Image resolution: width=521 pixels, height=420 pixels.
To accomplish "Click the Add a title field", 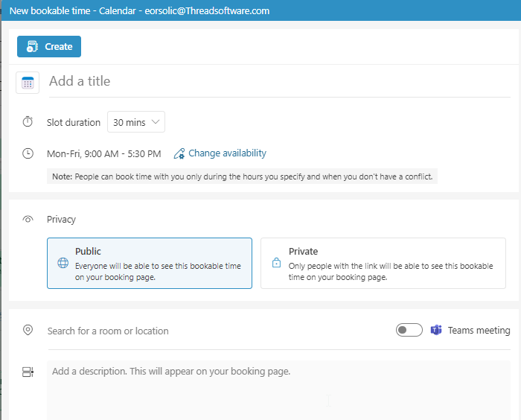I will point(279,82).
